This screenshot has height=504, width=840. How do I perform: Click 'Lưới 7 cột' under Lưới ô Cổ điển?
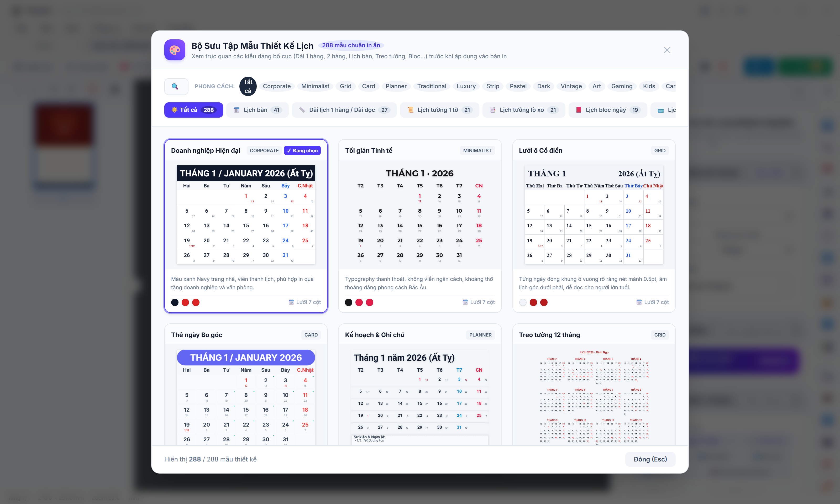[x=652, y=302]
